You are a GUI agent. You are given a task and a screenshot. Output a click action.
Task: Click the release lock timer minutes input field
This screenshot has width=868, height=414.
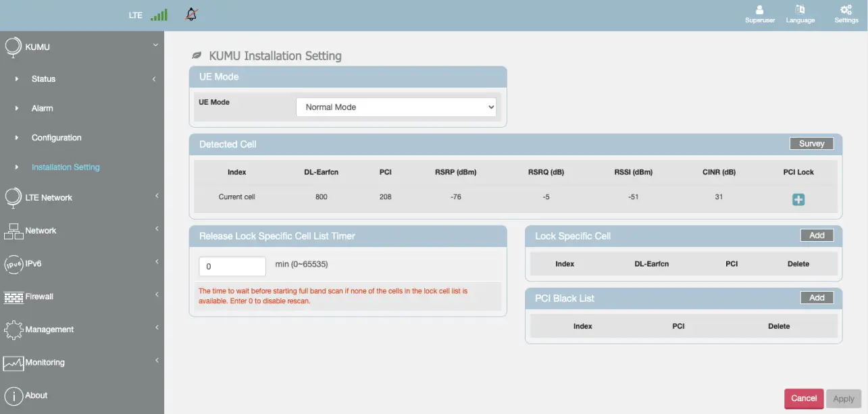click(232, 266)
